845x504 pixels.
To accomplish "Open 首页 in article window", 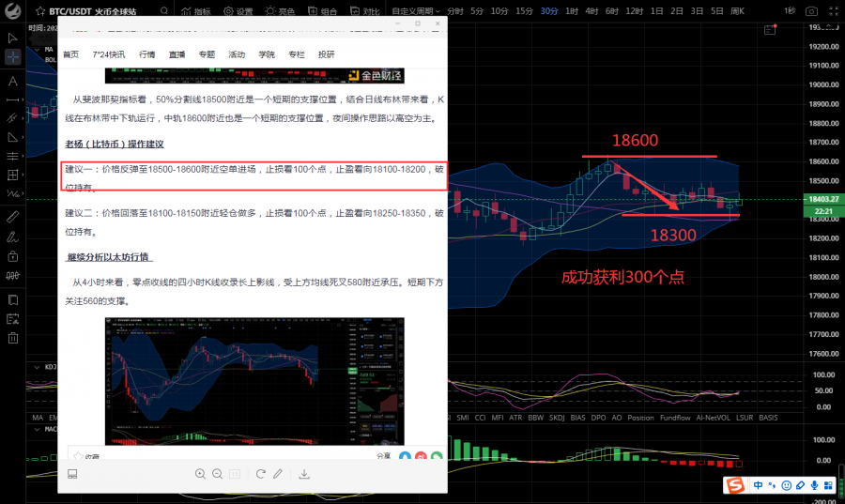I will tap(70, 54).
